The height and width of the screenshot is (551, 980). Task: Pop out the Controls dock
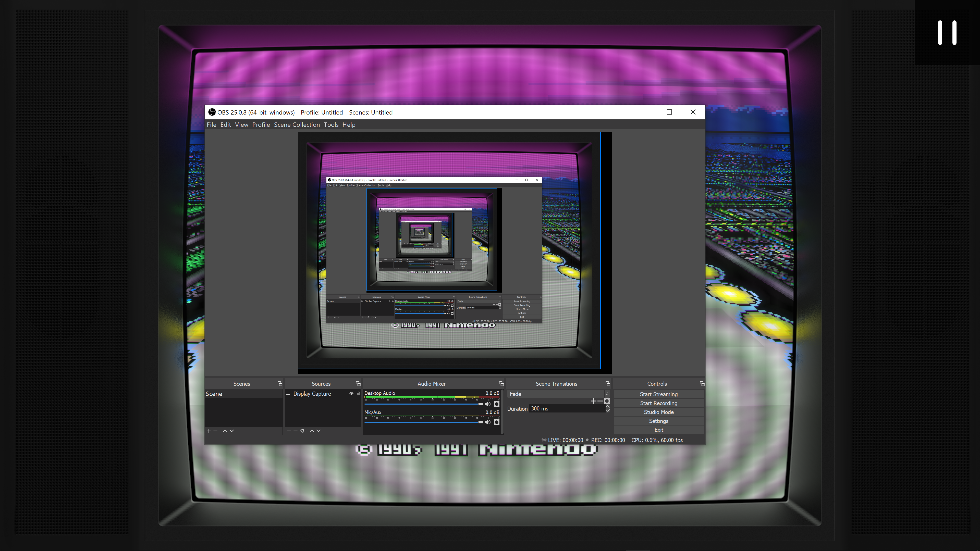pos(702,384)
